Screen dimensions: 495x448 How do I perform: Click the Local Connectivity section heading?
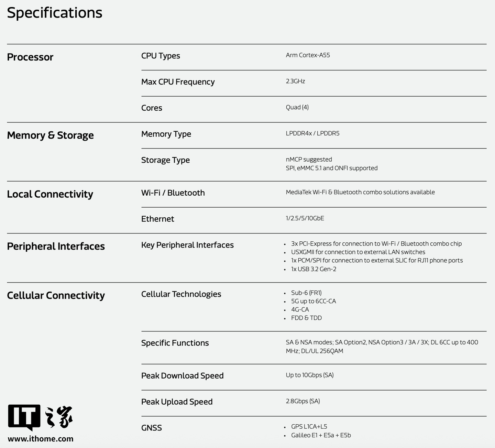(50, 194)
